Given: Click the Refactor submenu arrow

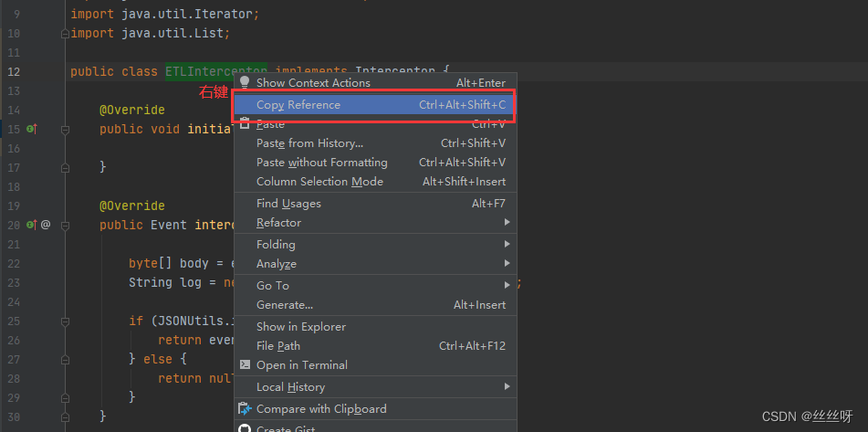Looking at the screenshot, I should click(507, 223).
